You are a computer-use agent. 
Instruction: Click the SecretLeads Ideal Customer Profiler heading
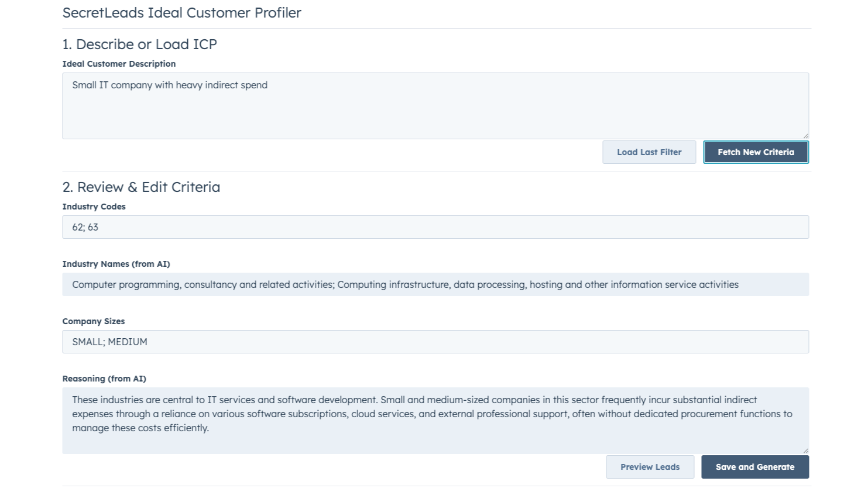click(181, 13)
